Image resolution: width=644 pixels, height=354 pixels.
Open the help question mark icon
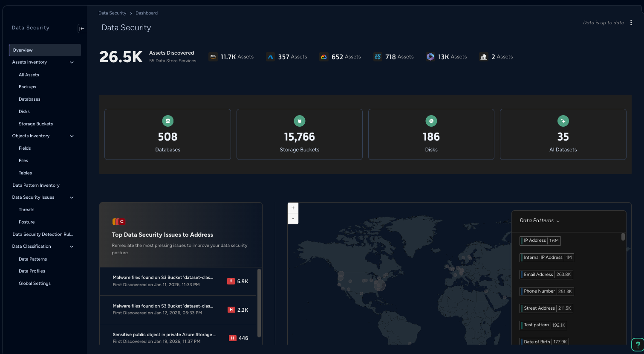pos(638,344)
